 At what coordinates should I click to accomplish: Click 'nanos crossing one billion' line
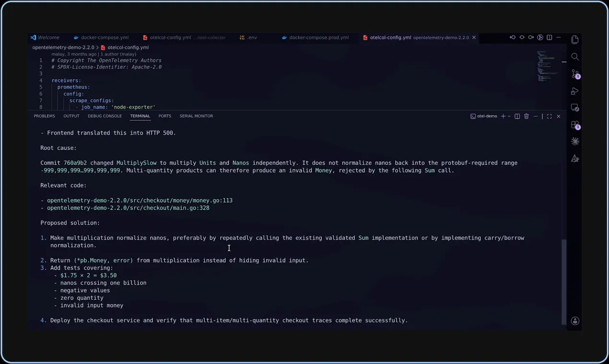click(103, 283)
